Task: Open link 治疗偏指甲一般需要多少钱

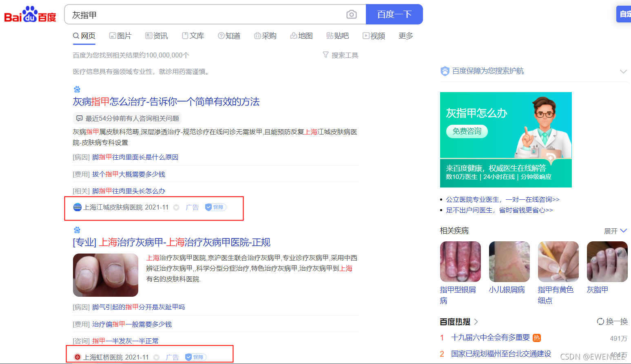Action: pos(132,324)
